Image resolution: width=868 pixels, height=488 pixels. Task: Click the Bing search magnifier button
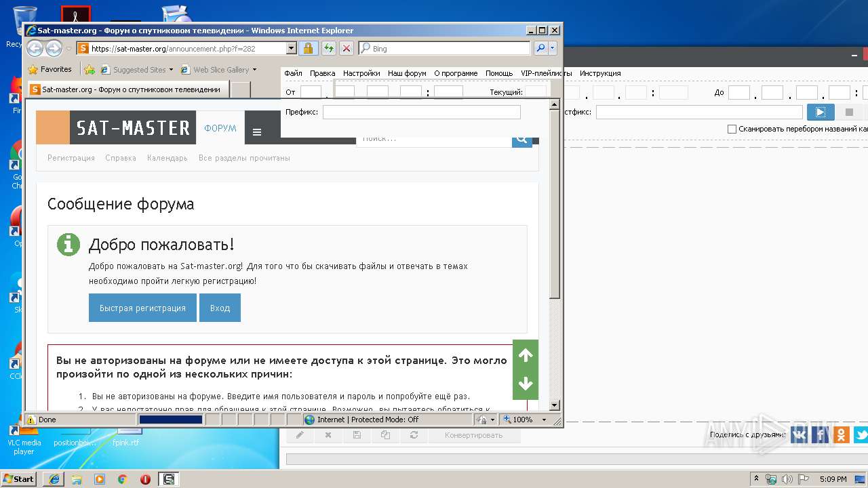pyautogui.click(x=540, y=48)
